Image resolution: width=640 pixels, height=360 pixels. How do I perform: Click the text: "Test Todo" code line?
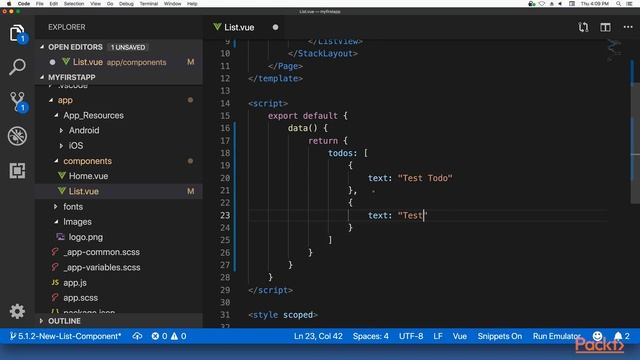pyautogui.click(x=410, y=178)
